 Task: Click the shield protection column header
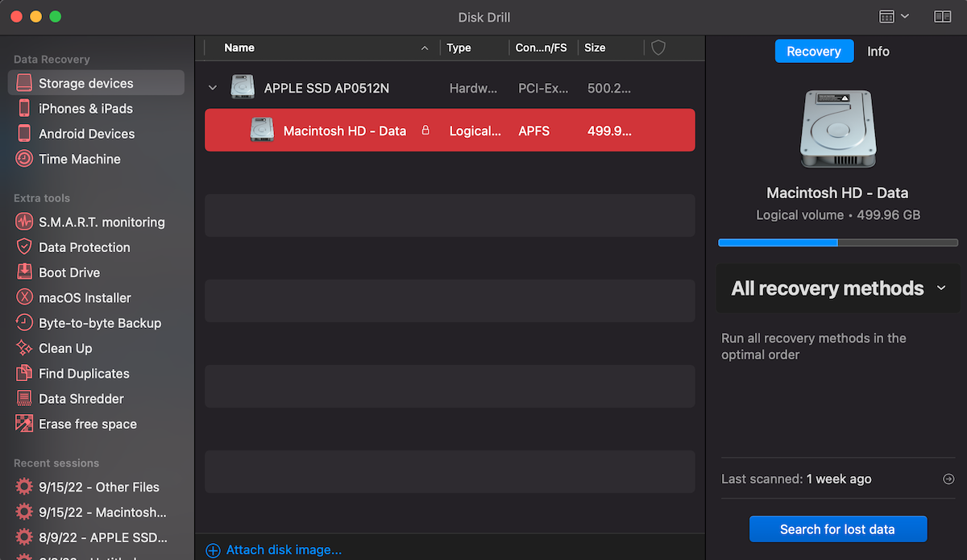(658, 48)
